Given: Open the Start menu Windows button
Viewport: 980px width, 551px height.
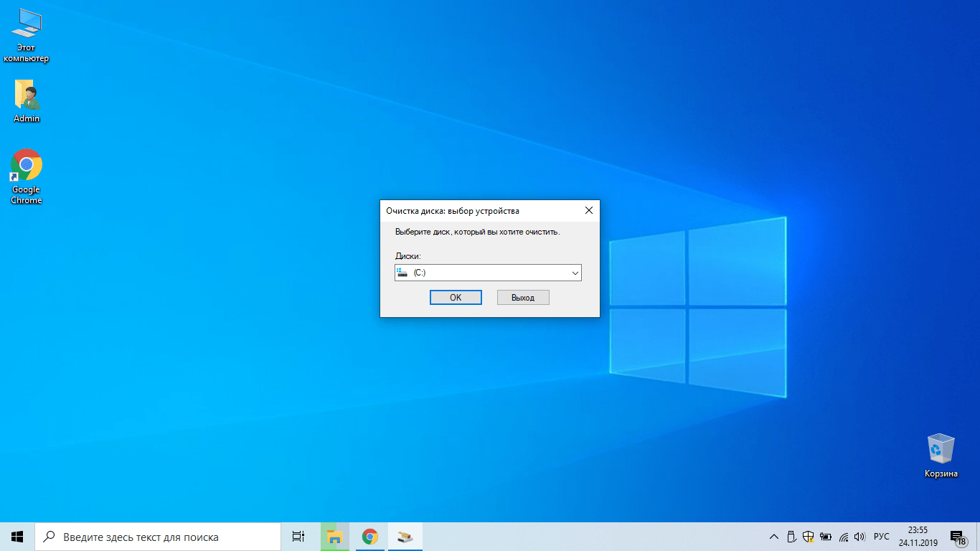Looking at the screenshot, I should coord(17,537).
